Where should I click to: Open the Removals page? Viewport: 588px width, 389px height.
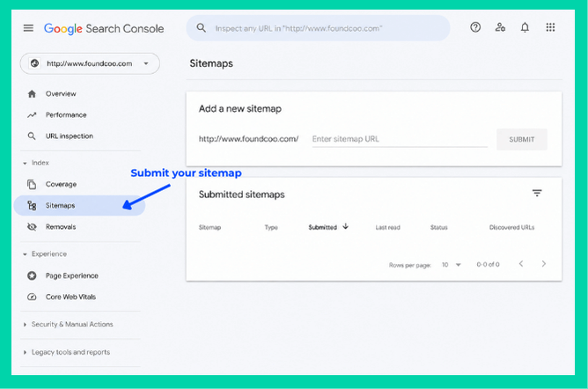[x=61, y=227]
